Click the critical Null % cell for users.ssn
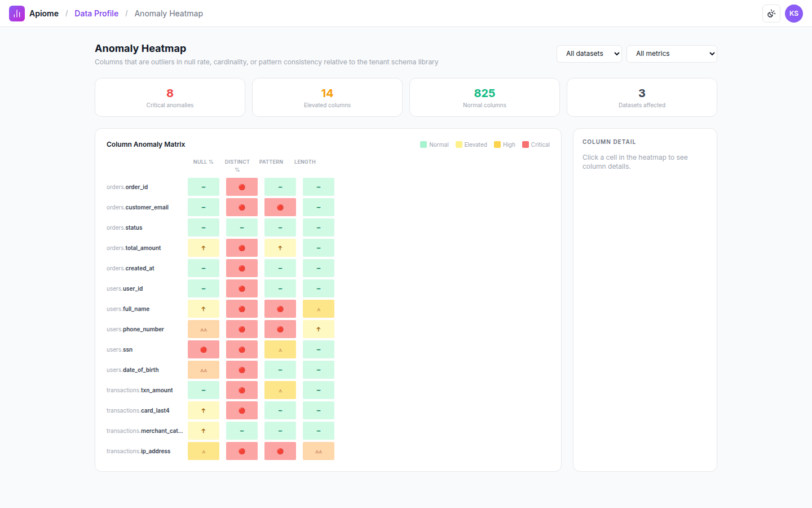Screen dimensions: 812x508 (204, 349)
